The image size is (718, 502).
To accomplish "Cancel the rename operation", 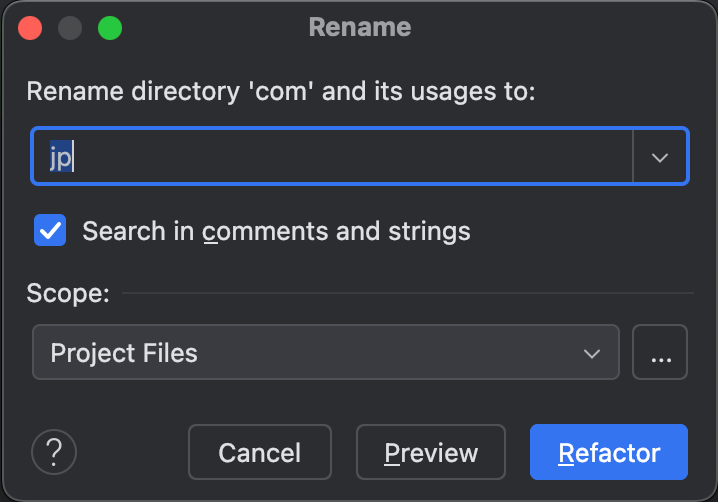I will click(x=260, y=452).
